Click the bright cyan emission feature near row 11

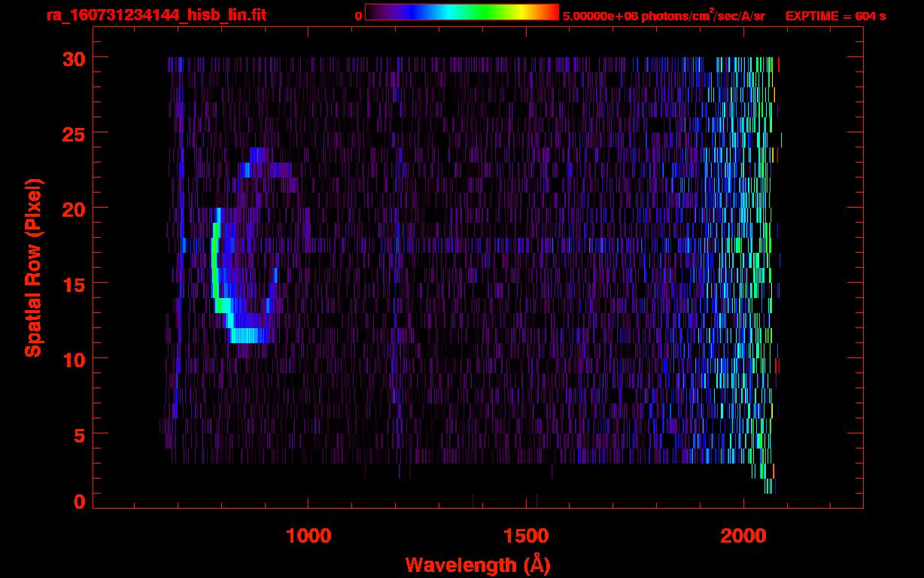pos(248,335)
